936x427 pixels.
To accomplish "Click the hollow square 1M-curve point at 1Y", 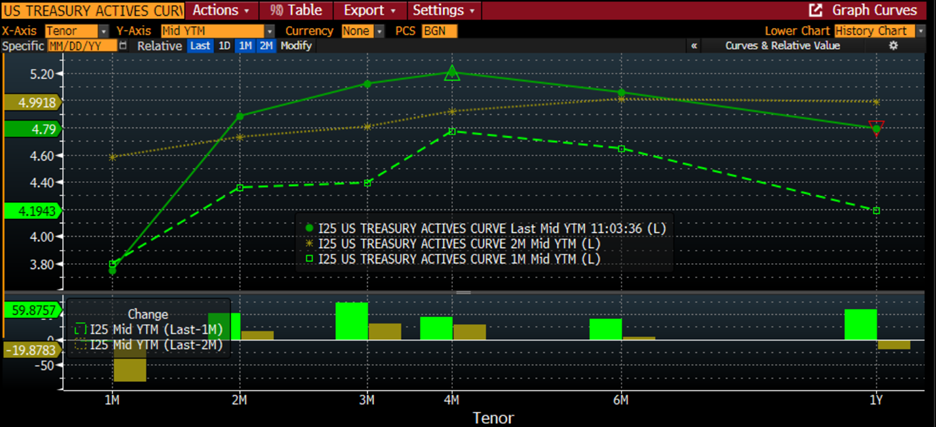I will pos(876,210).
